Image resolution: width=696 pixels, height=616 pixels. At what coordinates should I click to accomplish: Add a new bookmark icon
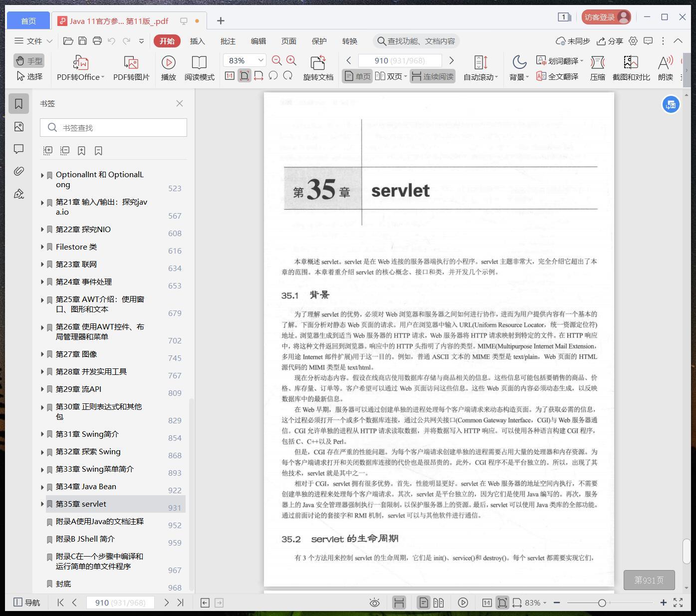[82, 150]
